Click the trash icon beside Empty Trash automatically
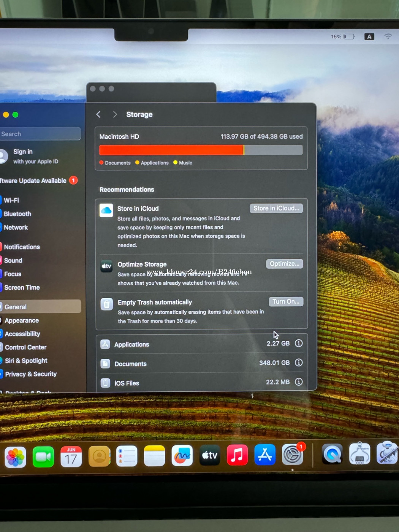This screenshot has height=532, width=399. [107, 304]
